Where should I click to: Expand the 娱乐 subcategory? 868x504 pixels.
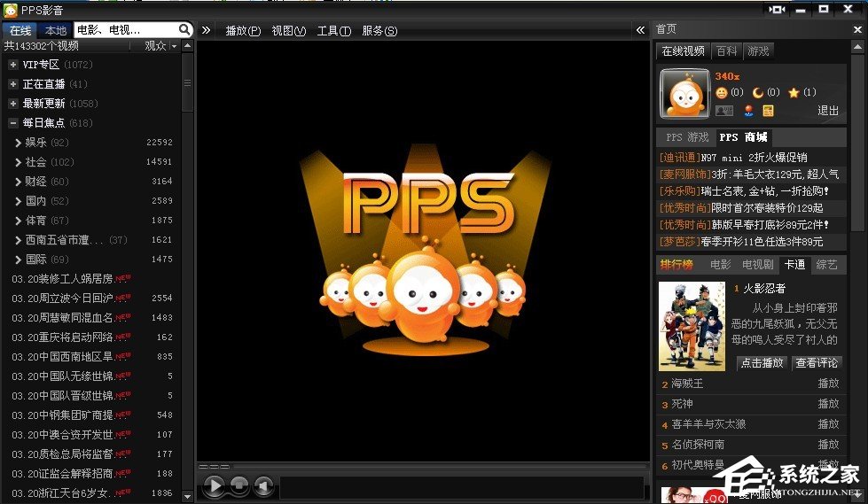pyautogui.click(x=19, y=143)
